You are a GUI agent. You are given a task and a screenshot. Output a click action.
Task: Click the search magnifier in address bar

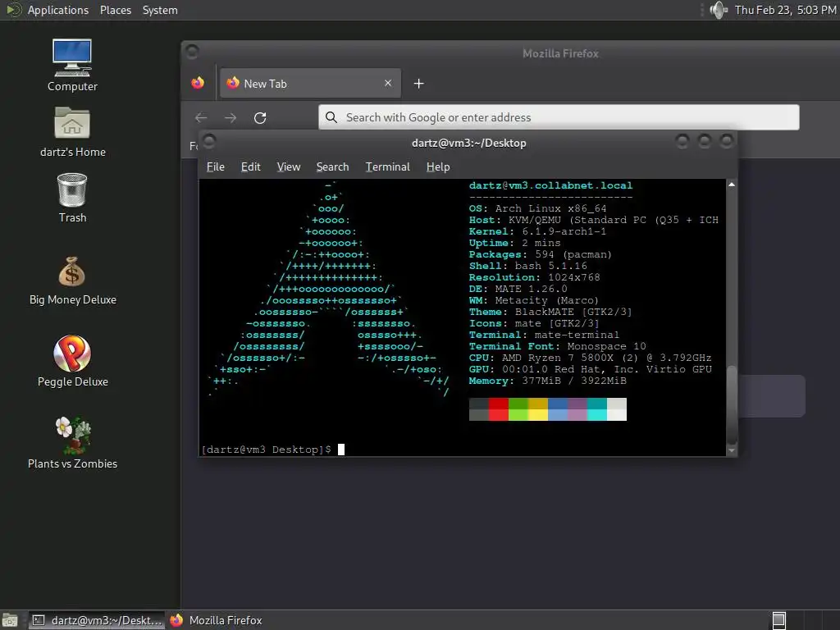[x=331, y=117]
